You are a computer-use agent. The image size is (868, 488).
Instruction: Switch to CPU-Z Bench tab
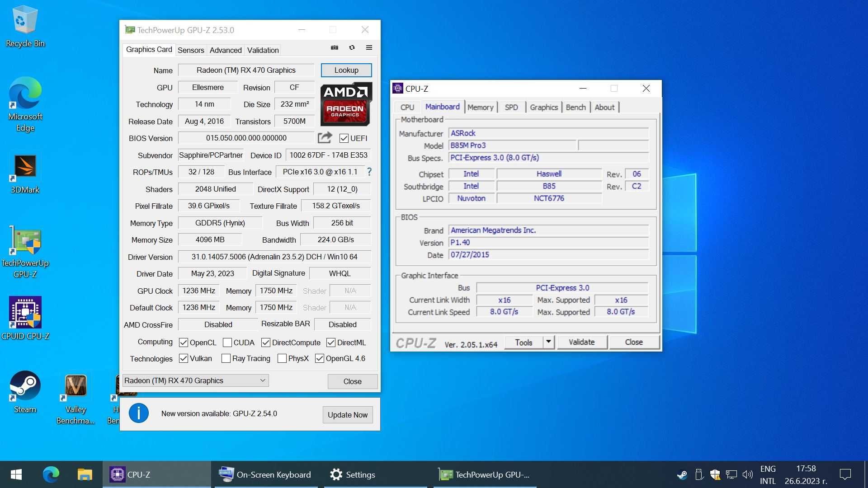click(576, 107)
